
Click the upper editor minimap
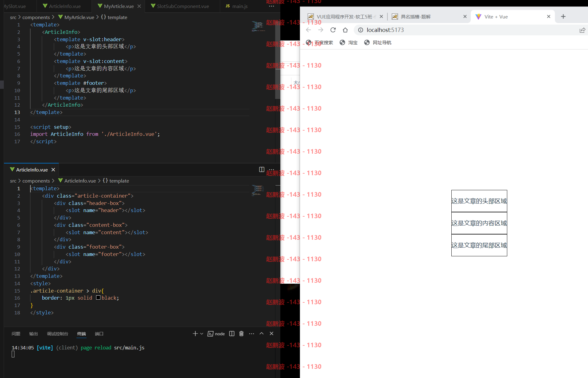(258, 26)
